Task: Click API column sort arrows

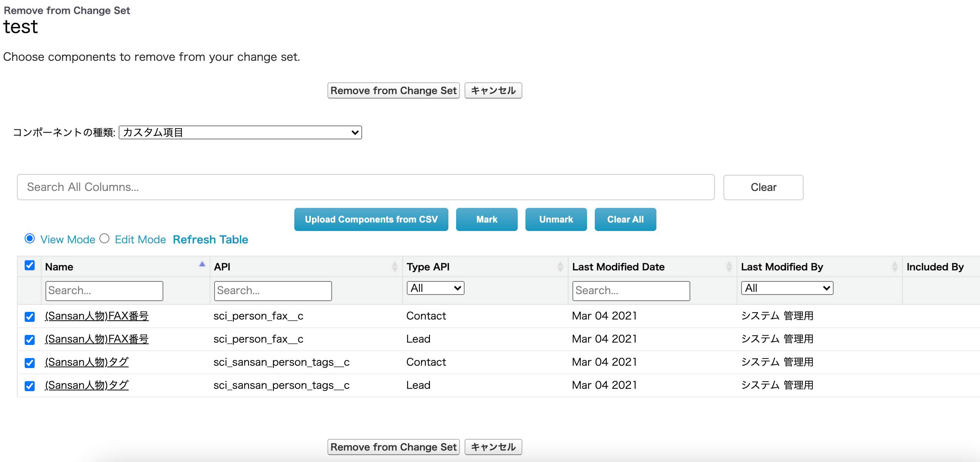Action: 394,267
